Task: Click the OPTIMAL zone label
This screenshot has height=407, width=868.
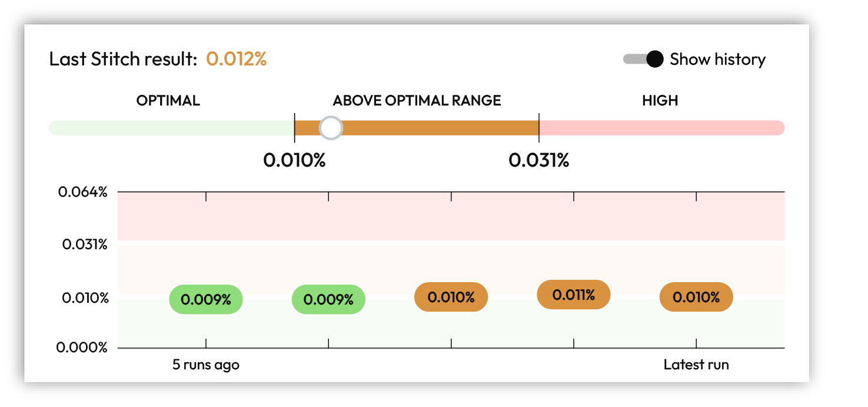Action: [167, 100]
